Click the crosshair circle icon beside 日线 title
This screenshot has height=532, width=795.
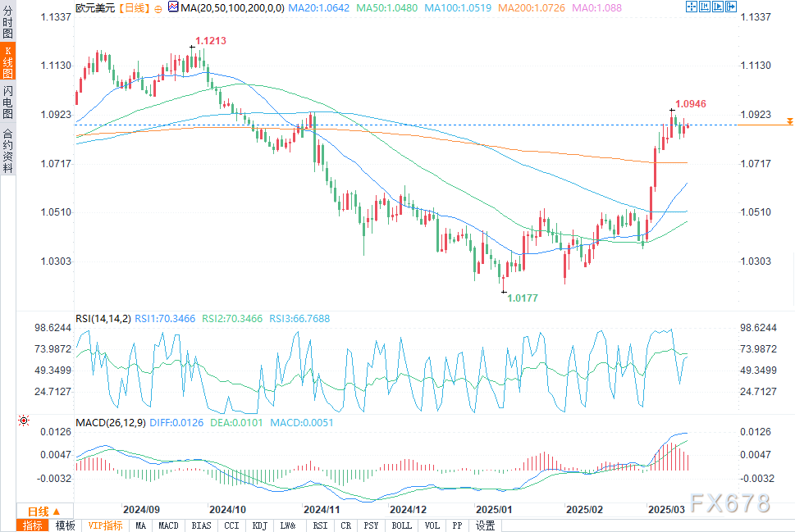coord(158,7)
